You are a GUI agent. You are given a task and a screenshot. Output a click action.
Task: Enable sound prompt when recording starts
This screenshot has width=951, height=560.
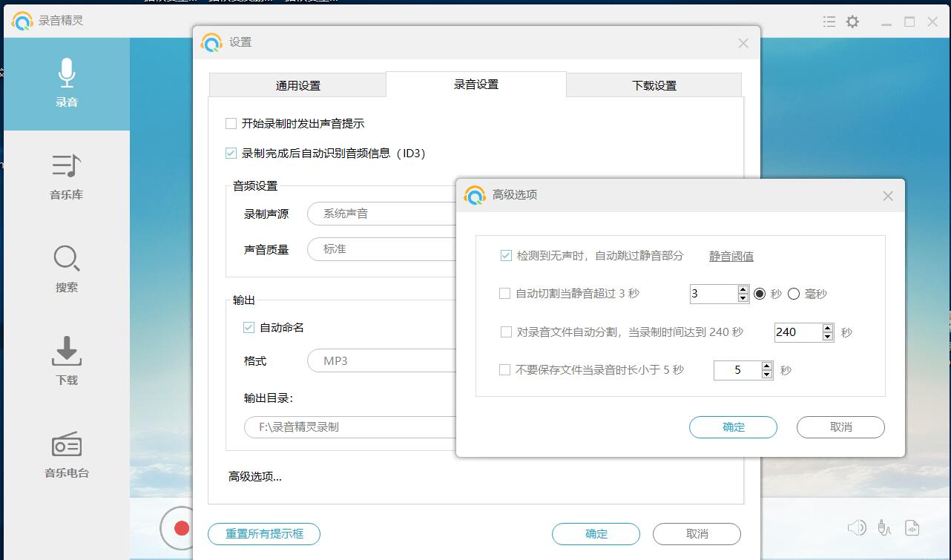pos(230,123)
